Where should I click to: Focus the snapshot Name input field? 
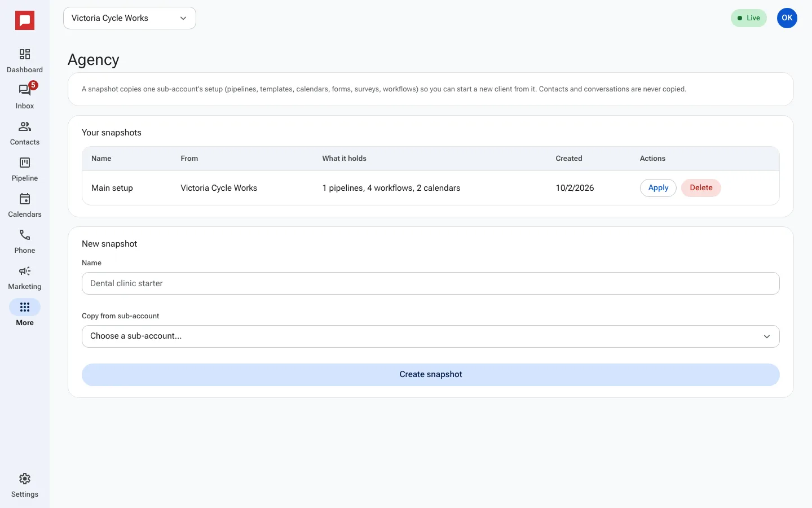click(x=431, y=283)
